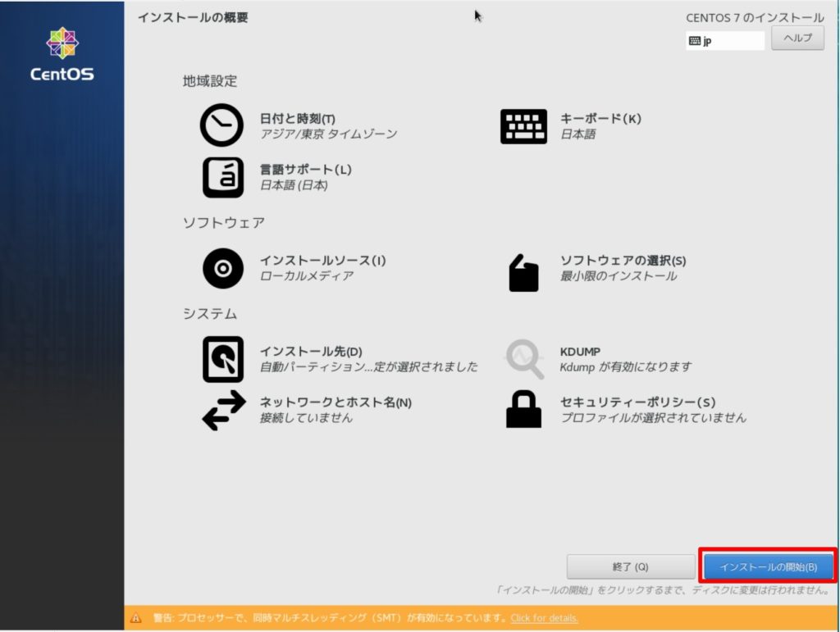This screenshot has height=632, width=840.
Task: Open ソフトウェアの選択(S) label
Action: click(x=623, y=260)
